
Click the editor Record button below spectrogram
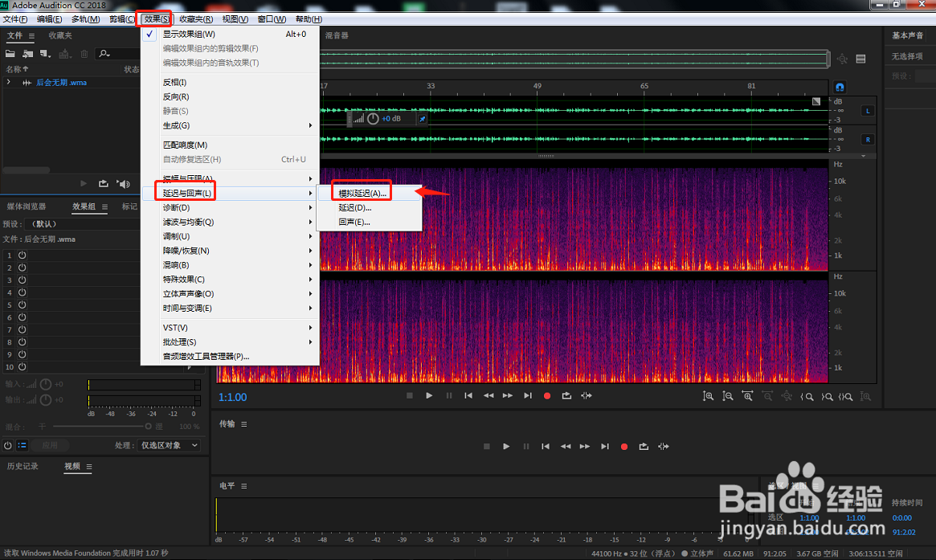tap(547, 396)
